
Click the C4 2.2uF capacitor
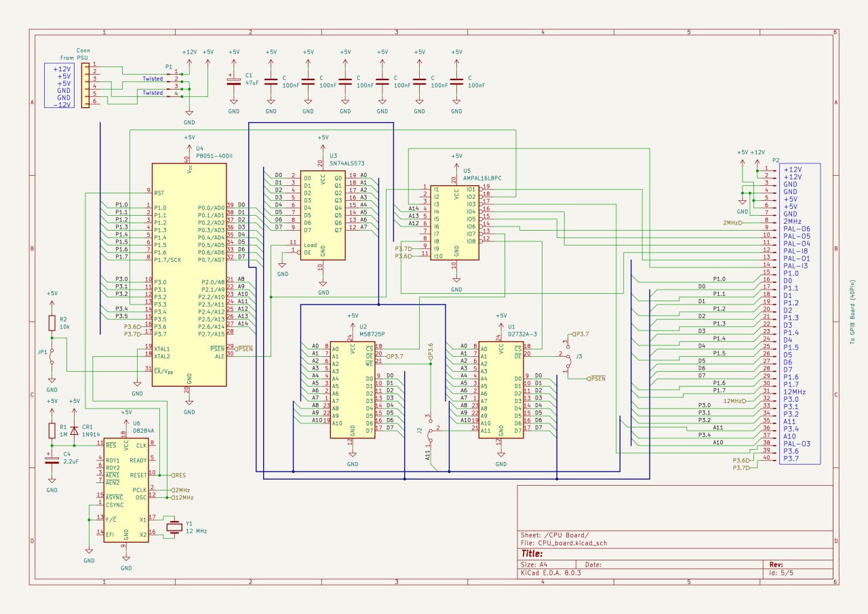(x=52, y=460)
